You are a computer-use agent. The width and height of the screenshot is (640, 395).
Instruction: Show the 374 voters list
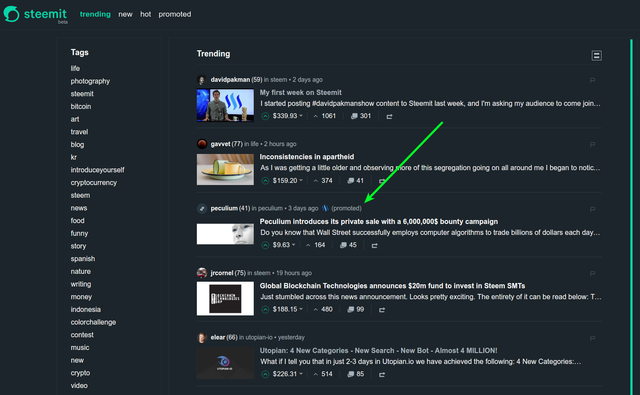tap(323, 181)
